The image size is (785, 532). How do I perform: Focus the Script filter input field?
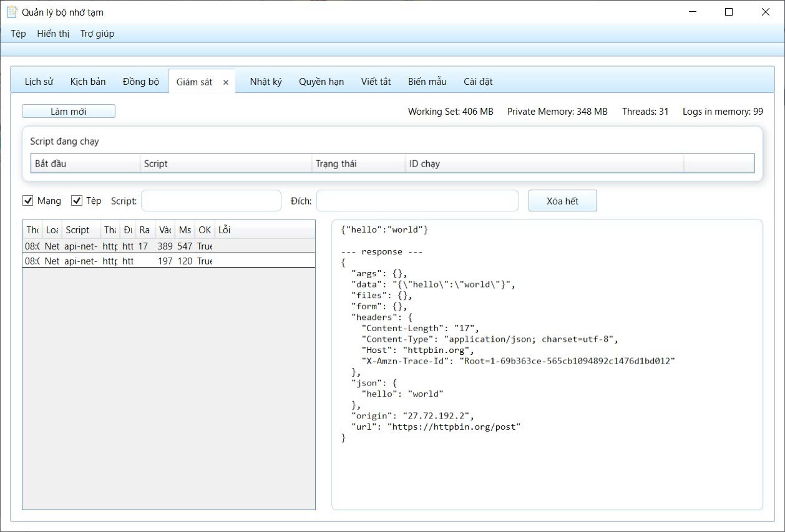tap(212, 201)
